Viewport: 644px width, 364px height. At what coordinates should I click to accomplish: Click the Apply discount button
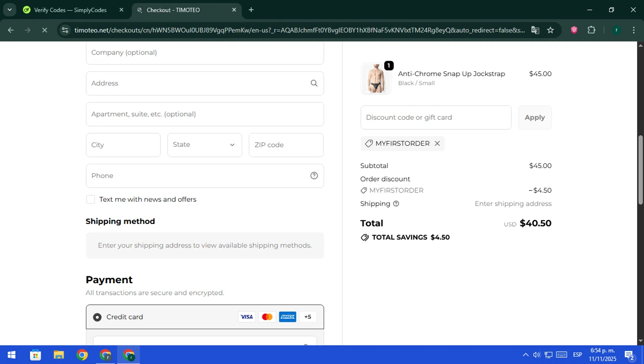click(535, 118)
